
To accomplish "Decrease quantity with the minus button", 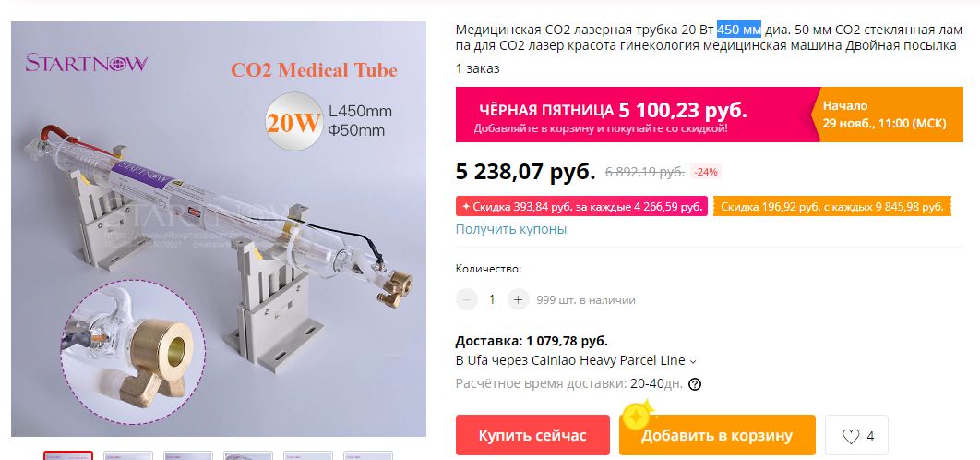I will point(466,300).
